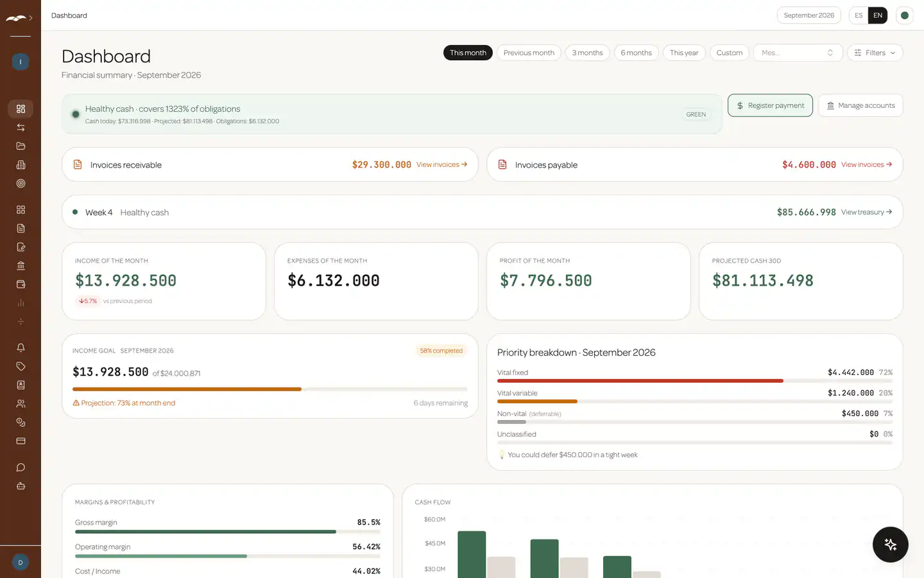Follow View invoices link for payables
Screen dimensions: 924x578
pos(866,164)
